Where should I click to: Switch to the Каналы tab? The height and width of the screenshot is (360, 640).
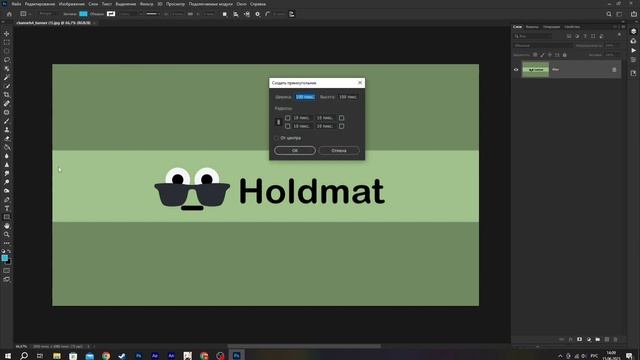tap(532, 27)
